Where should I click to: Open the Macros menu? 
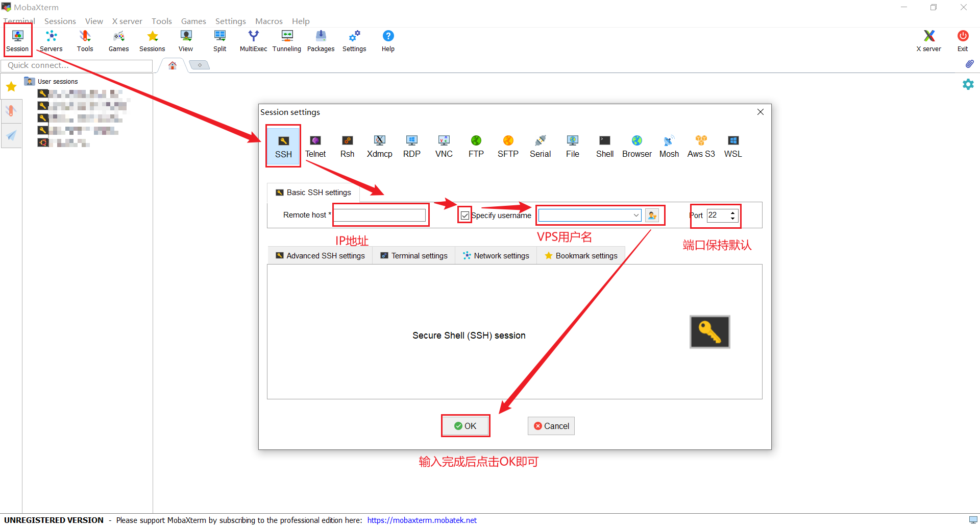coord(269,21)
